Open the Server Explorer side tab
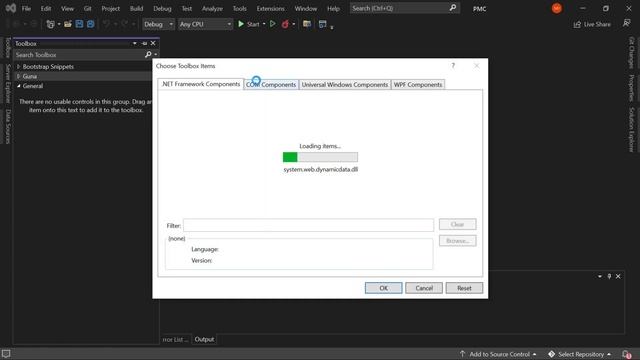Image resolution: width=640 pixels, height=360 pixels. tap(8, 83)
